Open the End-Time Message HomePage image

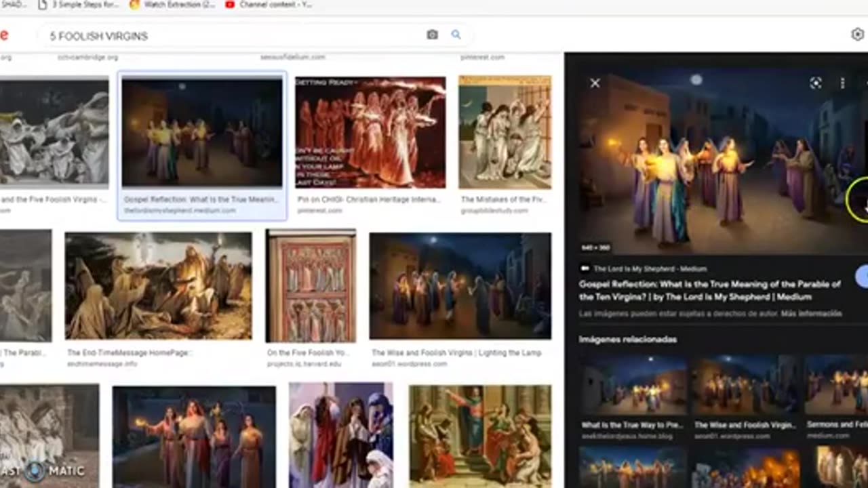coord(159,285)
